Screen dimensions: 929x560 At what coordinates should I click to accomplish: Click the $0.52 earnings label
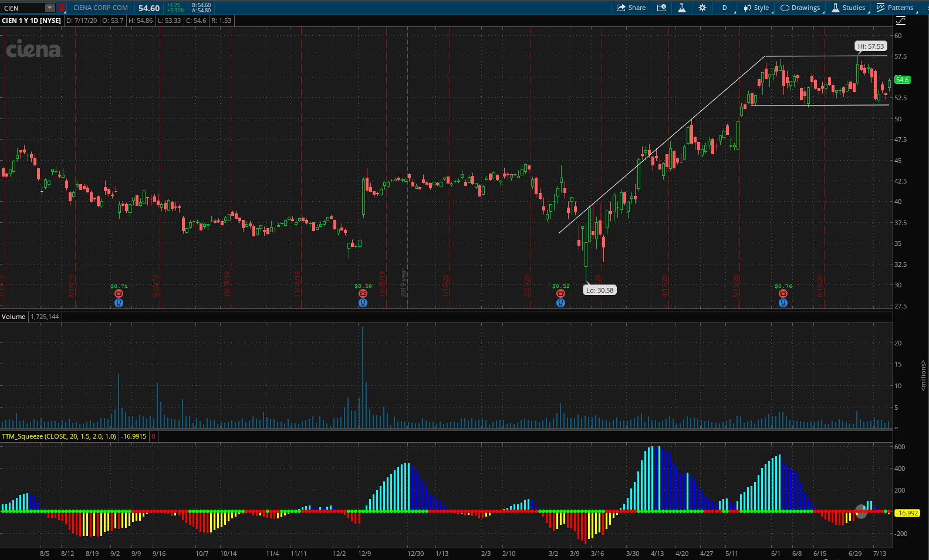(560, 286)
